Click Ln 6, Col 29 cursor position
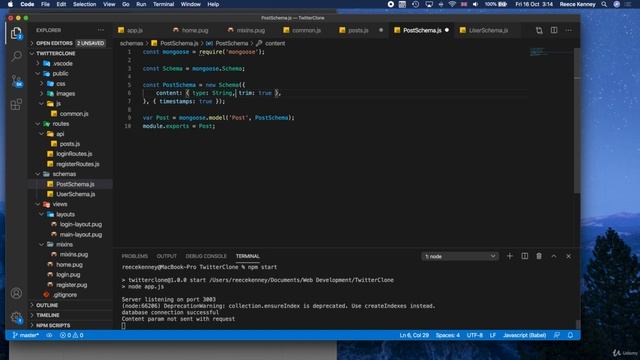 414,335
